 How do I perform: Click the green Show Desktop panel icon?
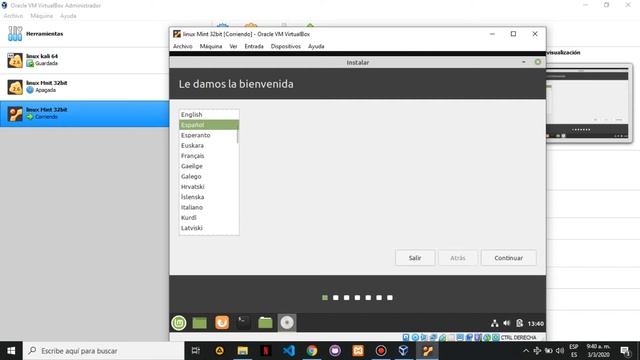200,323
